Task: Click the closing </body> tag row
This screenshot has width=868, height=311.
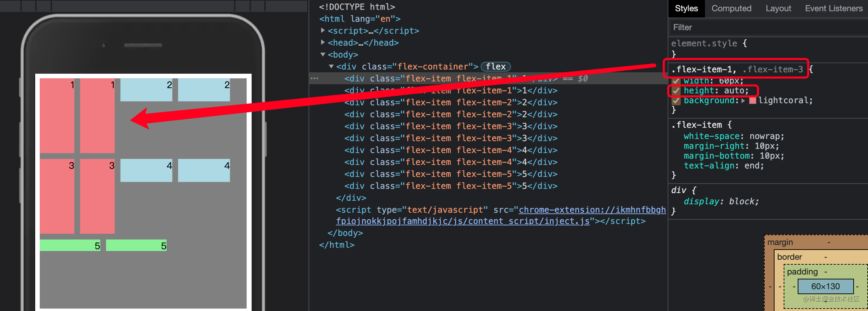Action: (x=345, y=233)
